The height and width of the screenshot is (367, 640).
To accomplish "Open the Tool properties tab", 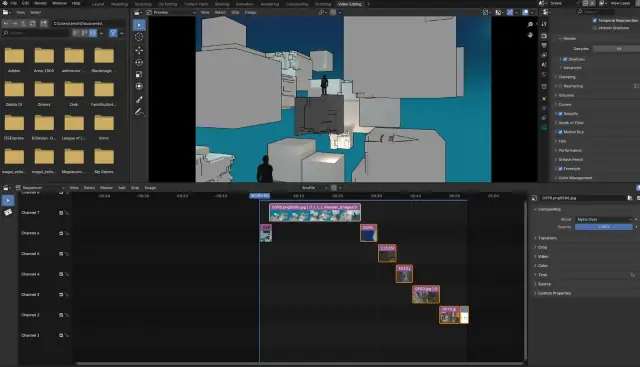I will [544, 24].
